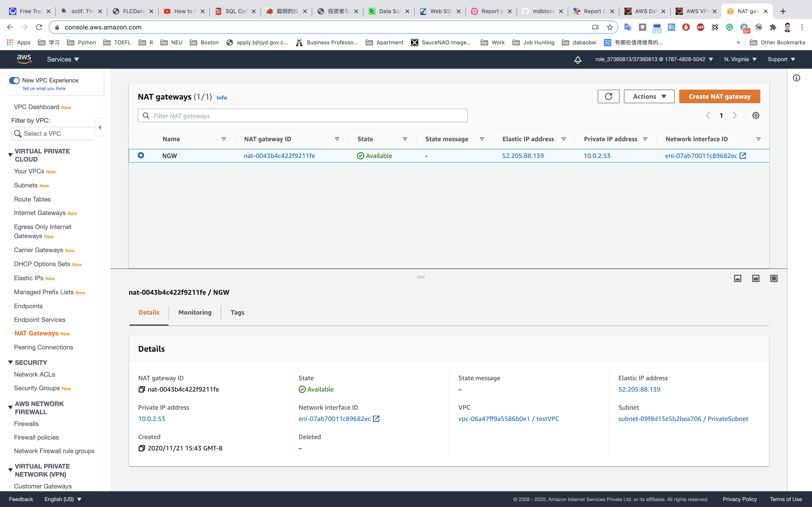Click the Filter NAT gateways search field
The image size is (812, 507).
click(x=302, y=116)
